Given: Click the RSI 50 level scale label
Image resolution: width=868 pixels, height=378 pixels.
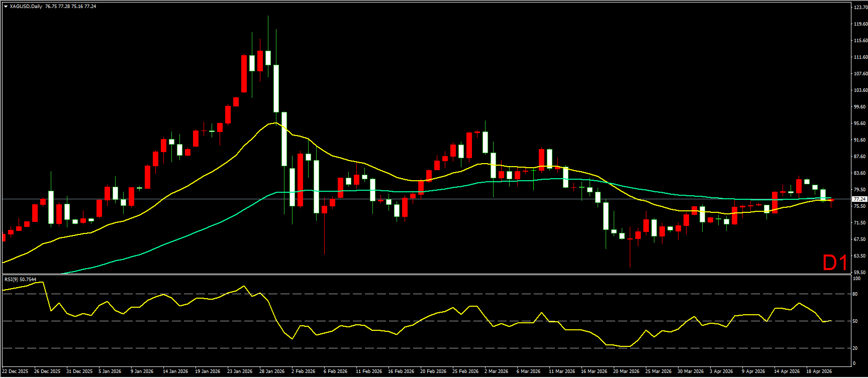Looking at the screenshot, I should (856, 321).
